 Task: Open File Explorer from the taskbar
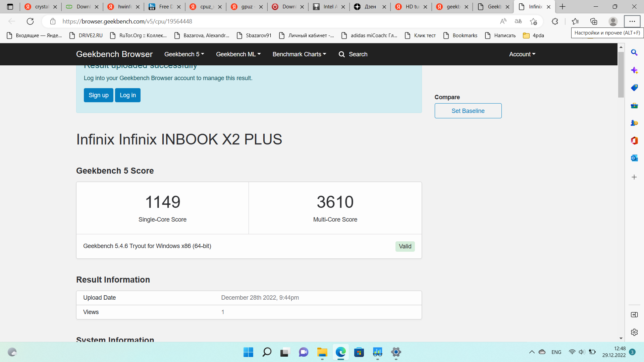tap(322, 352)
